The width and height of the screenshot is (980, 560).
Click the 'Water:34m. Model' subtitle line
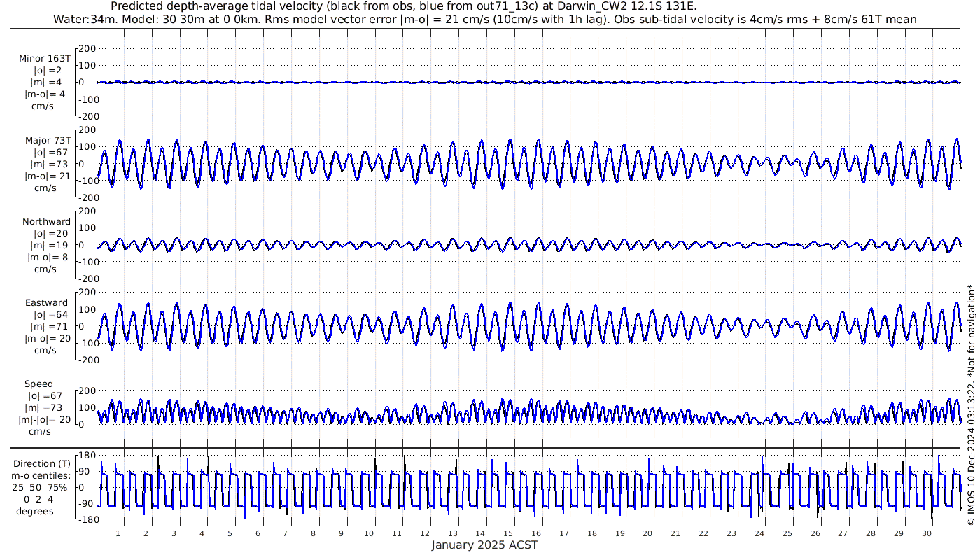(x=484, y=20)
